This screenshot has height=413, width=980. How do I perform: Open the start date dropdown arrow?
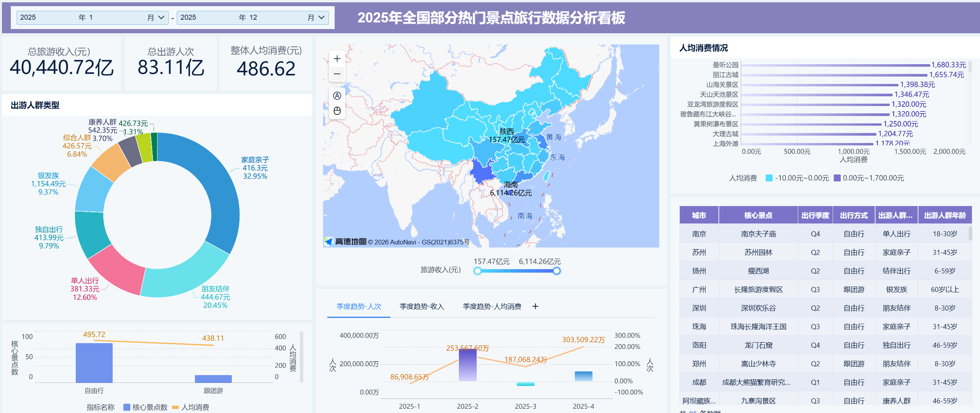coord(161,17)
